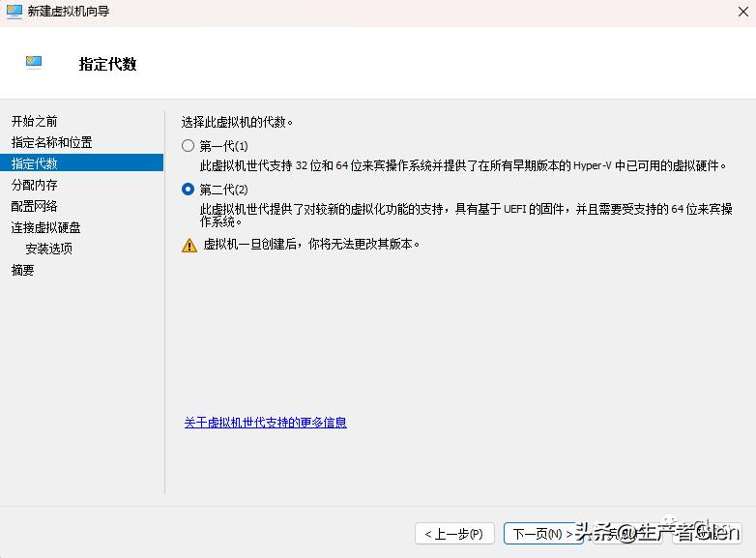Open the 关于虚拟机世代支持的更多信息 link

pos(265,423)
